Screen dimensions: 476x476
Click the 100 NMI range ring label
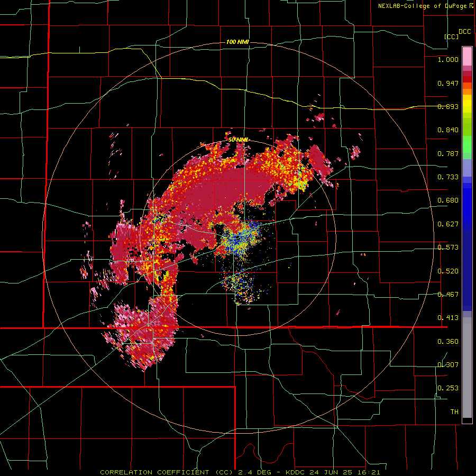point(237,42)
